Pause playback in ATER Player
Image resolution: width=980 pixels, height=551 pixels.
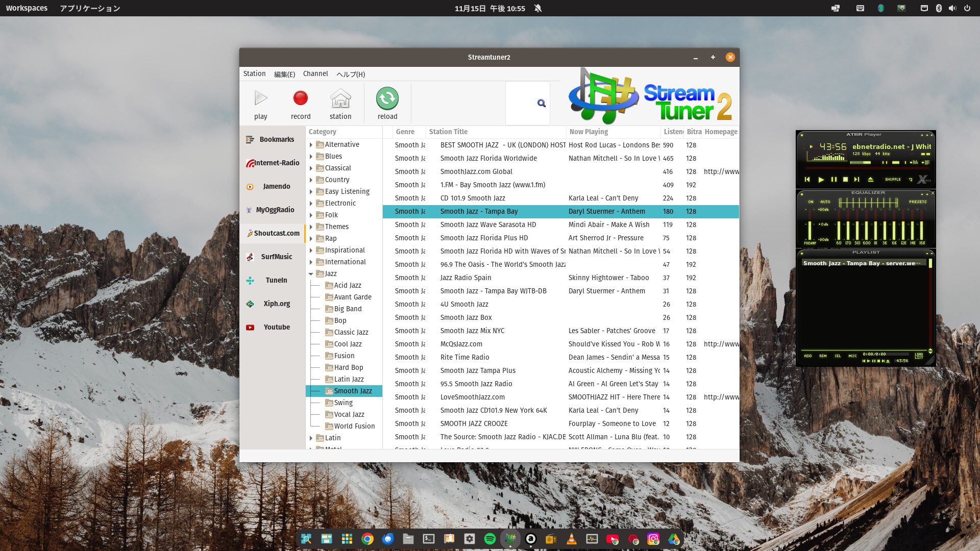coord(834,180)
